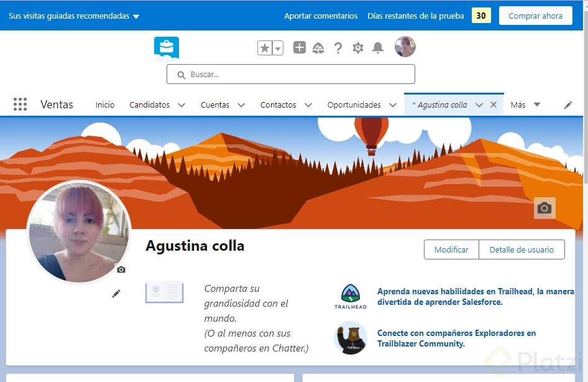Open the Más navigation dropdown
This screenshot has height=382, width=588.
coord(525,105)
